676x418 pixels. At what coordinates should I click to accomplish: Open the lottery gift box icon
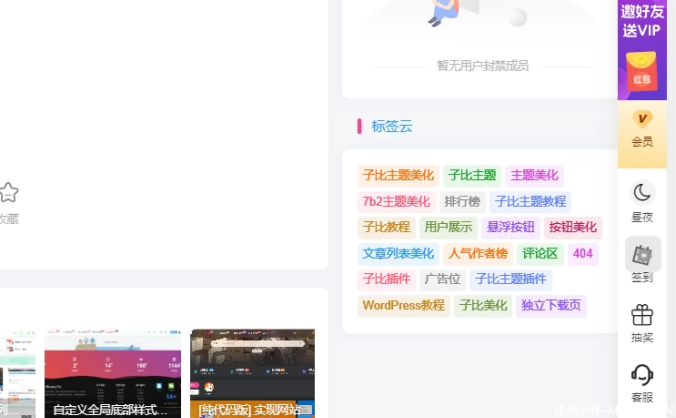pyautogui.click(x=642, y=315)
